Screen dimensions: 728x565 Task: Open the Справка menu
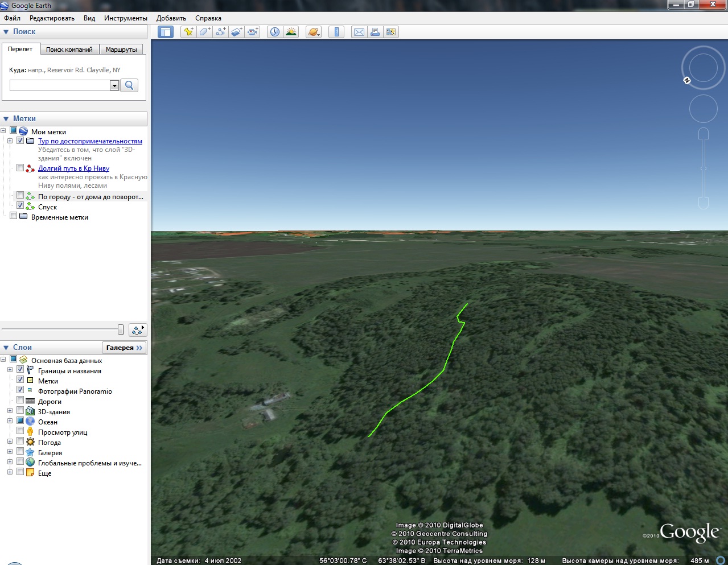[x=208, y=18]
